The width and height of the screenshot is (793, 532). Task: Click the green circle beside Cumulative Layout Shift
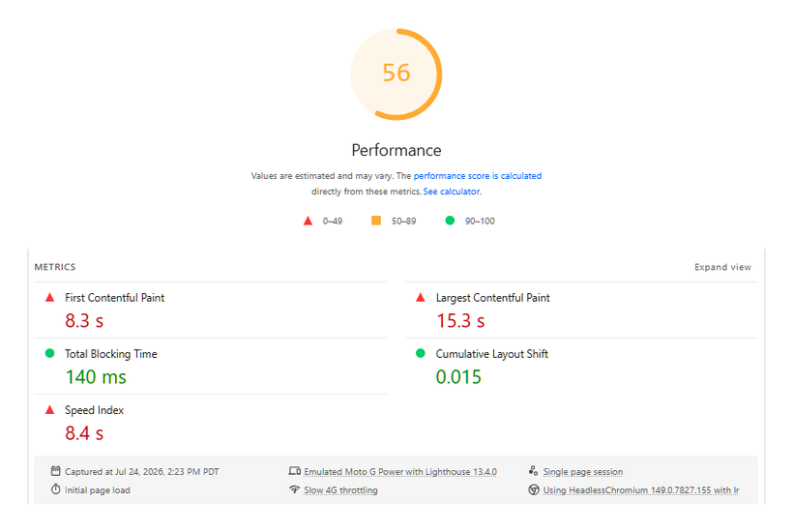point(421,353)
